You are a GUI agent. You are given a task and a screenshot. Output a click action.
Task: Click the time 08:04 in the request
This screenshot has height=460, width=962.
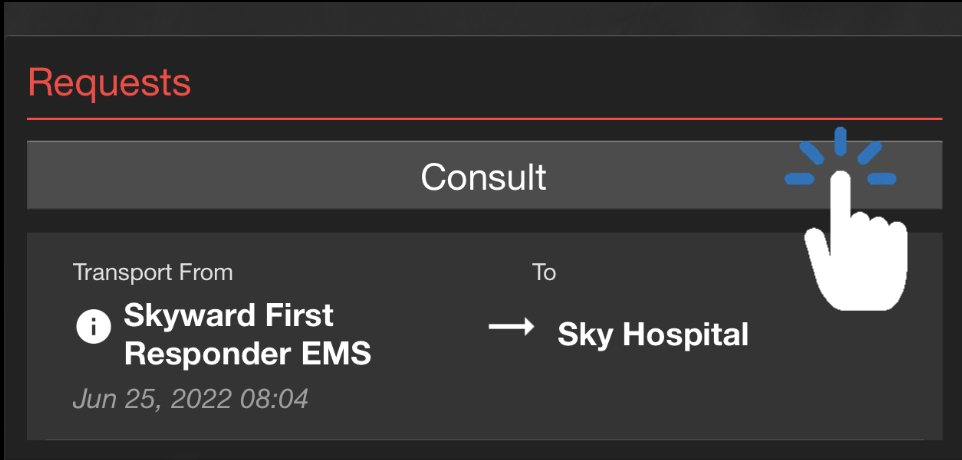pyautogui.click(x=274, y=399)
